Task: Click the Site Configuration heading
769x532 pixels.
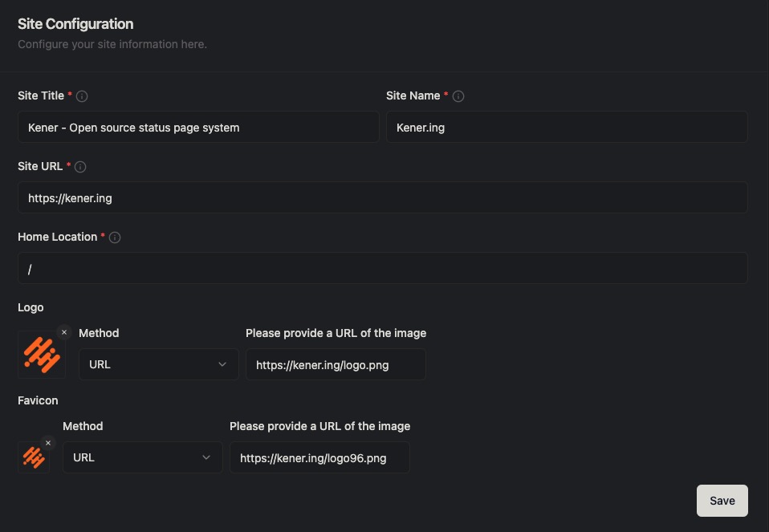Action: click(75, 24)
